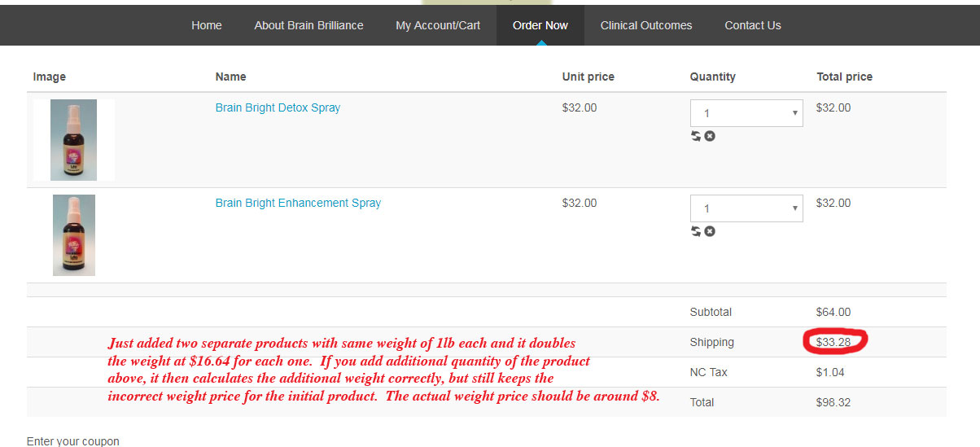Image resolution: width=980 pixels, height=447 pixels.
Task: Open Brain Bright Enhancement Spray product link
Action: point(298,203)
